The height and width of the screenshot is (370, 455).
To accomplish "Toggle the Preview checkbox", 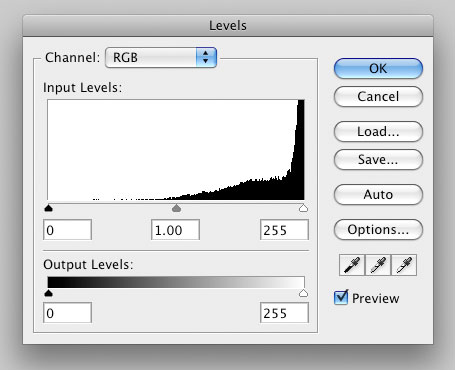I will (341, 297).
